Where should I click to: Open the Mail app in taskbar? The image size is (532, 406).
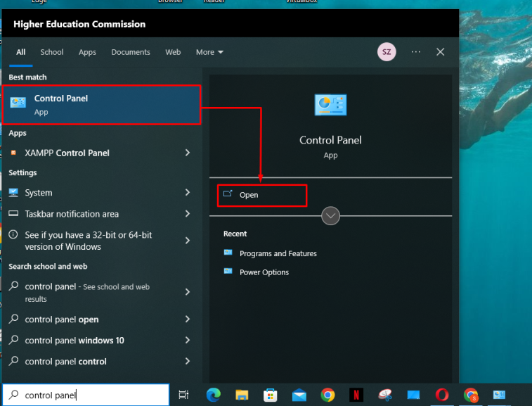point(299,395)
